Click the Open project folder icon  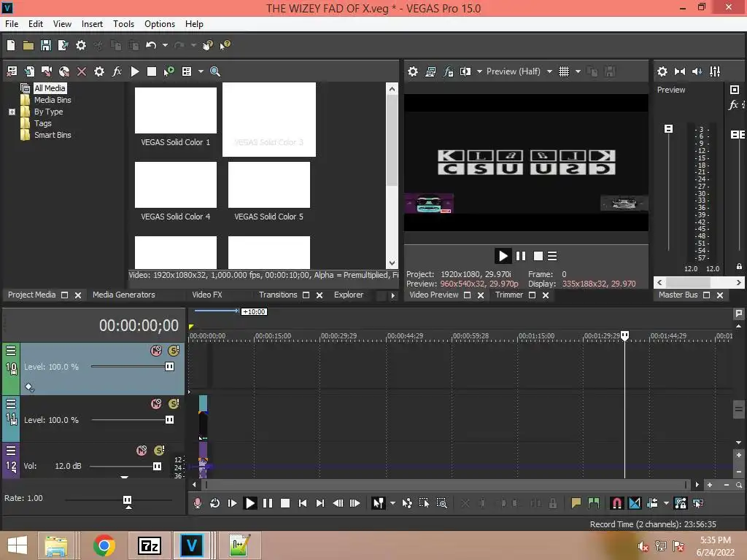(x=28, y=45)
